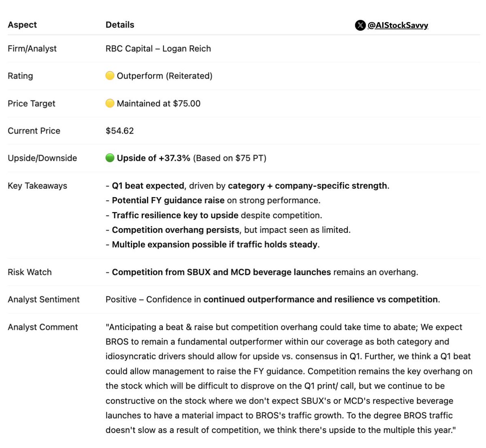Click the yellow circle beside Outperform

point(110,76)
